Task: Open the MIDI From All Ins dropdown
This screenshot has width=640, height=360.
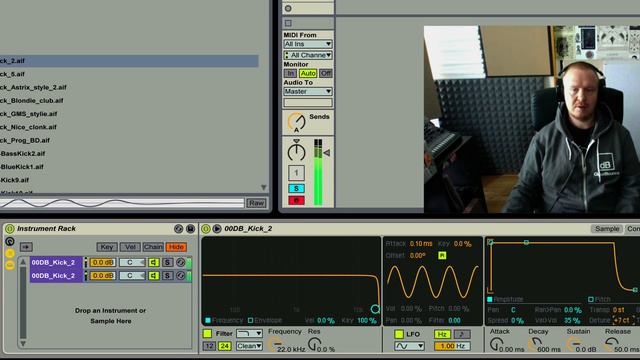Action: point(308,44)
